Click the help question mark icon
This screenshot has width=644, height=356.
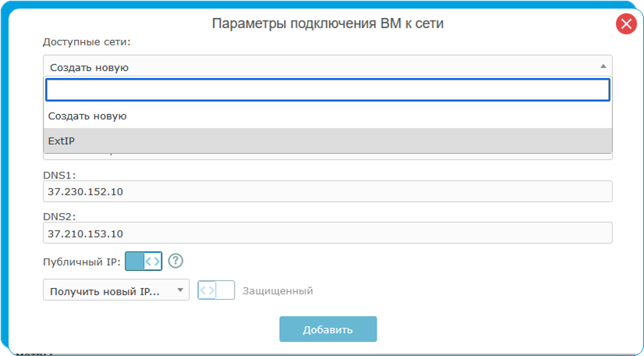click(x=175, y=262)
